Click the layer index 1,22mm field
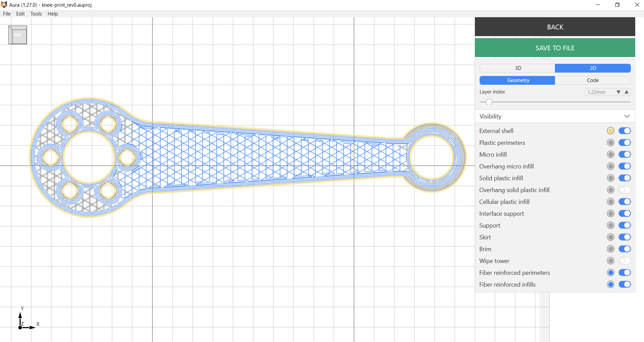644x342 pixels. point(600,92)
